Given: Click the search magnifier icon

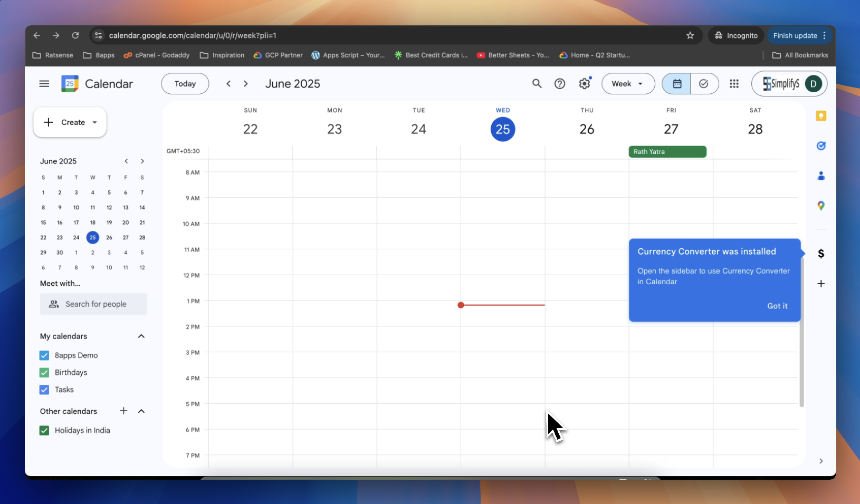Looking at the screenshot, I should [x=537, y=84].
